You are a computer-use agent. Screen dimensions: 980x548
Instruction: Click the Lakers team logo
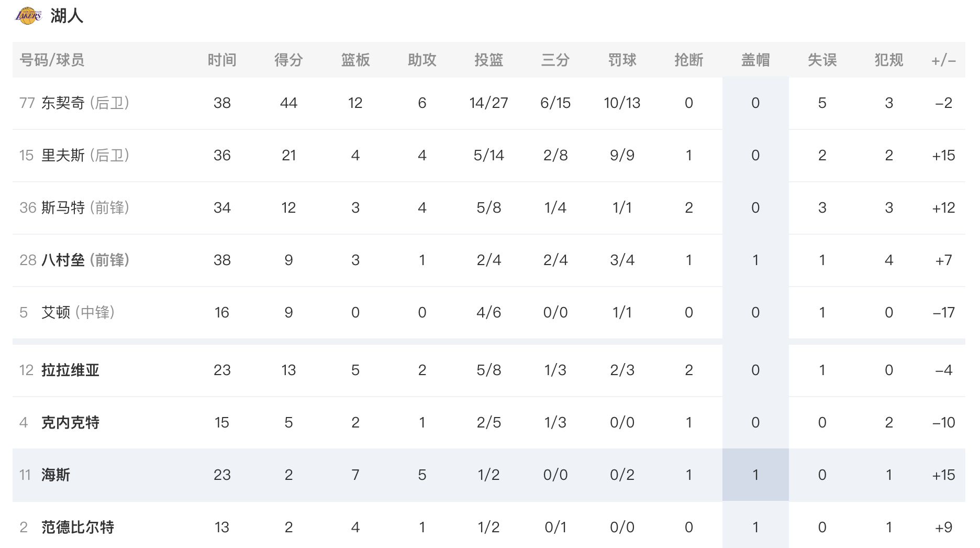pos(28,16)
